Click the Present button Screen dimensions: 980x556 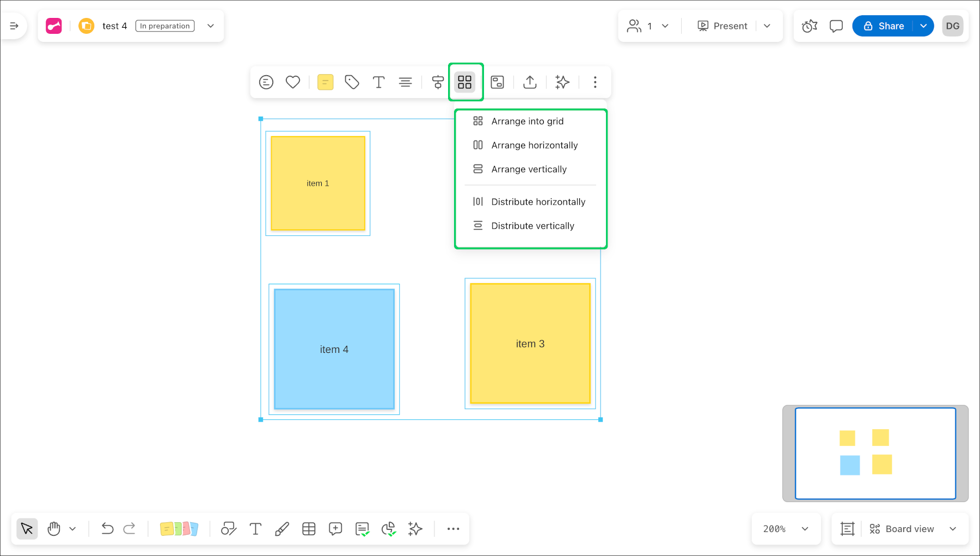click(722, 26)
